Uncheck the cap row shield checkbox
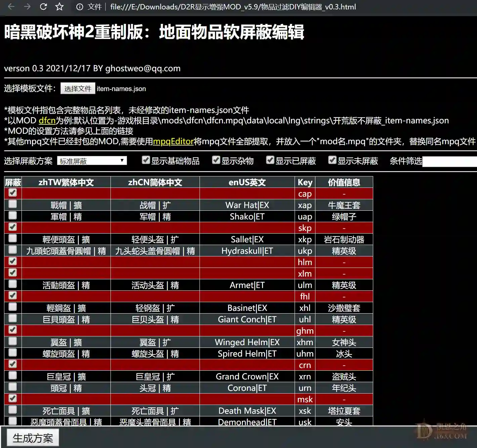 (12, 193)
